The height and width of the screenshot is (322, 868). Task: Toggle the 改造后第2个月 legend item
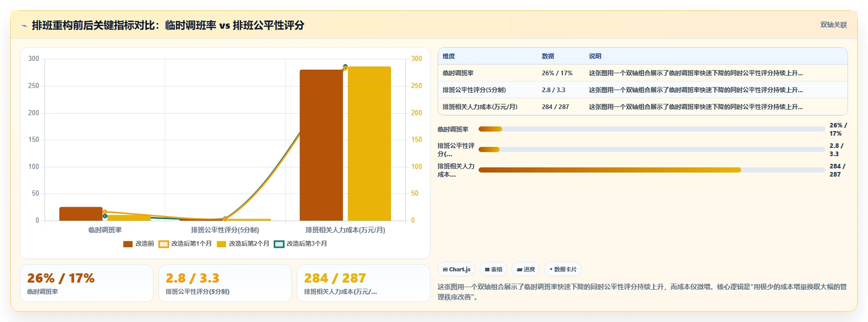click(243, 244)
